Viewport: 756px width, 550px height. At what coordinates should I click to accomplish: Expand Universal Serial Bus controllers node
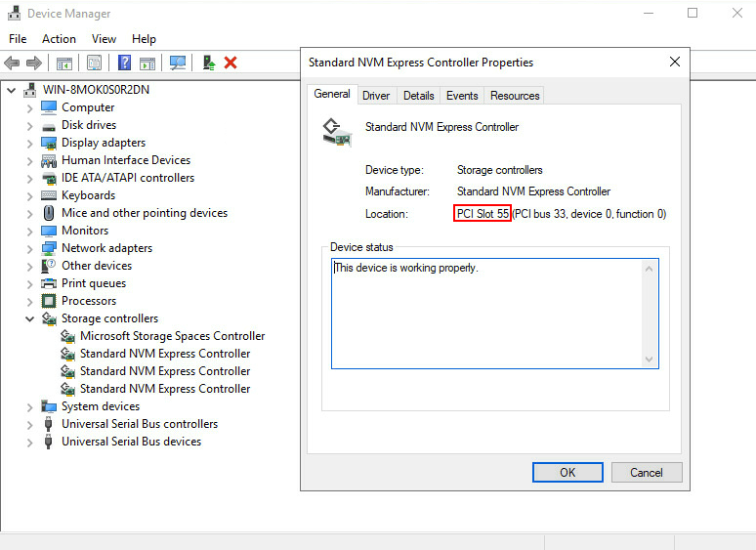tap(30, 425)
